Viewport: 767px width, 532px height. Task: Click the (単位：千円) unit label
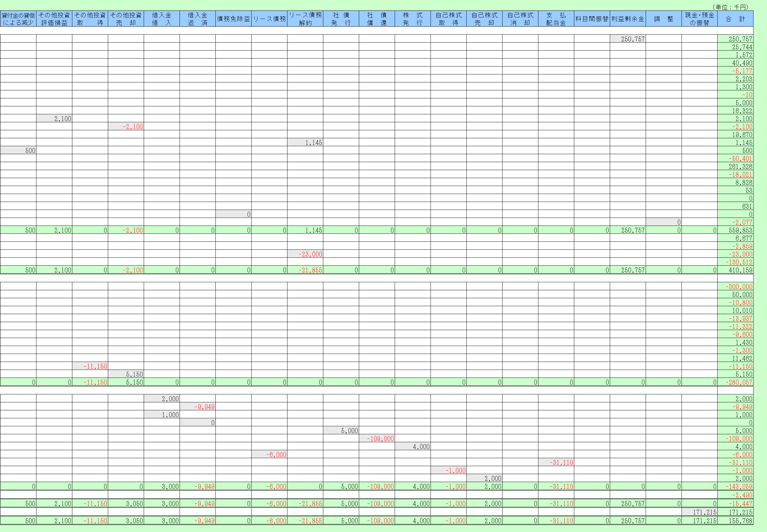pyautogui.click(x=730, y=7)
